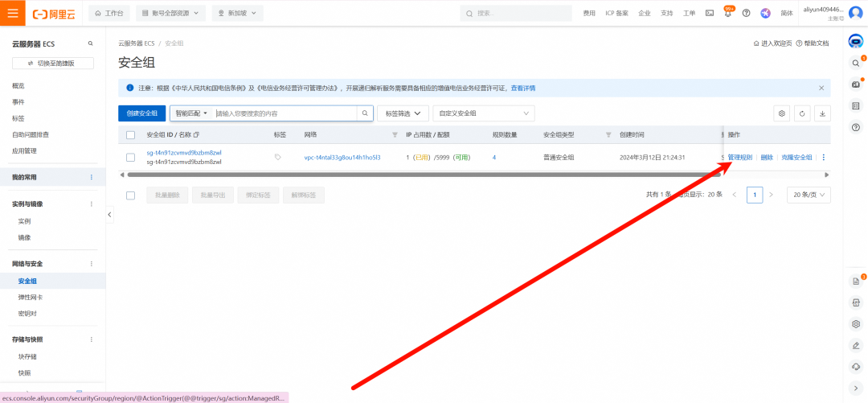
Task: Open the 智能匹配 search mode dropdown
Action: [x=191, y=113]
